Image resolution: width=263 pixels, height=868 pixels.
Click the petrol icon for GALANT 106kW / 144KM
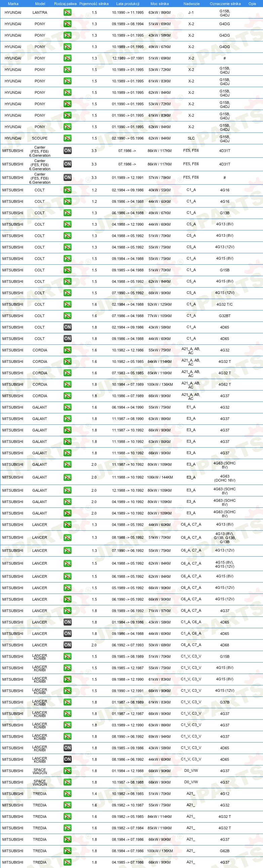click(68, 477)
